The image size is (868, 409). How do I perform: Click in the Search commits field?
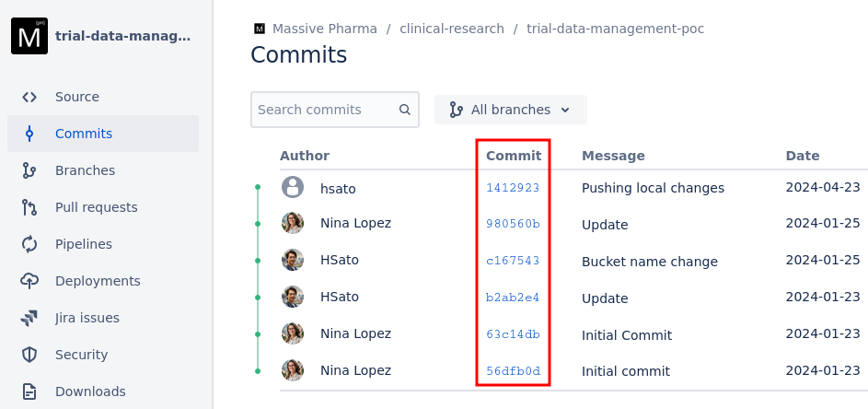coord(322,110)
